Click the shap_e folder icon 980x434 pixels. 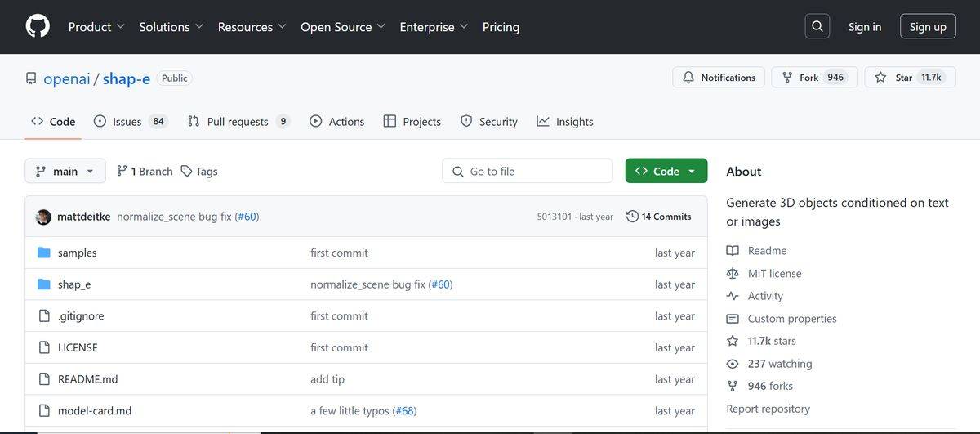44,284
